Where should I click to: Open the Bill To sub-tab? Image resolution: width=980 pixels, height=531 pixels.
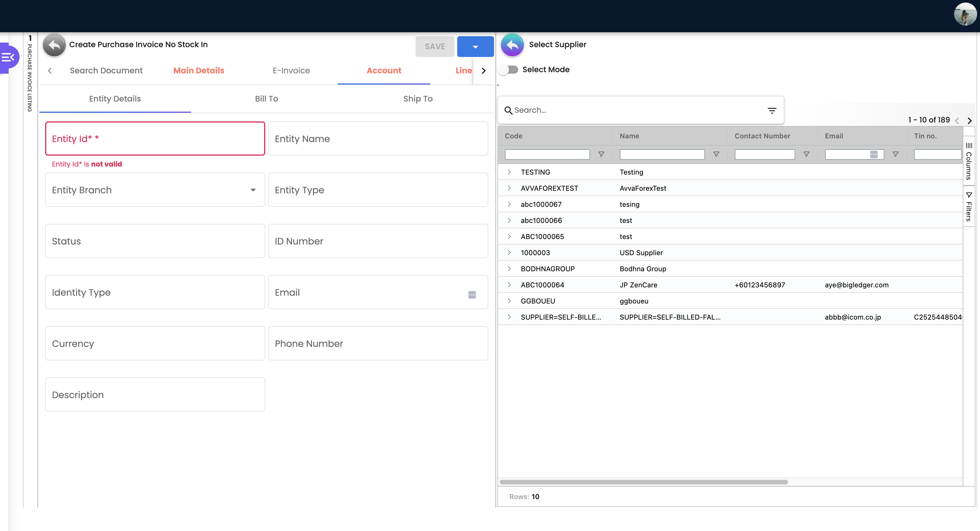point(266,99)
